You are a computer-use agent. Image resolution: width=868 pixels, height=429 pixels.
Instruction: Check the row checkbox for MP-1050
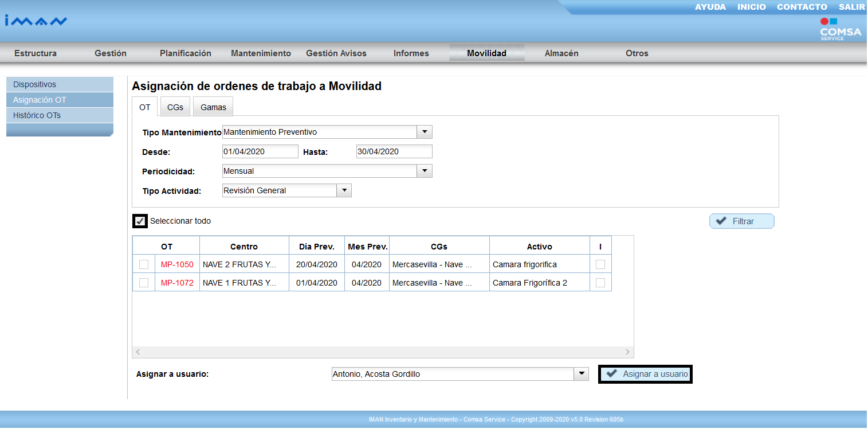coord(144,264)
